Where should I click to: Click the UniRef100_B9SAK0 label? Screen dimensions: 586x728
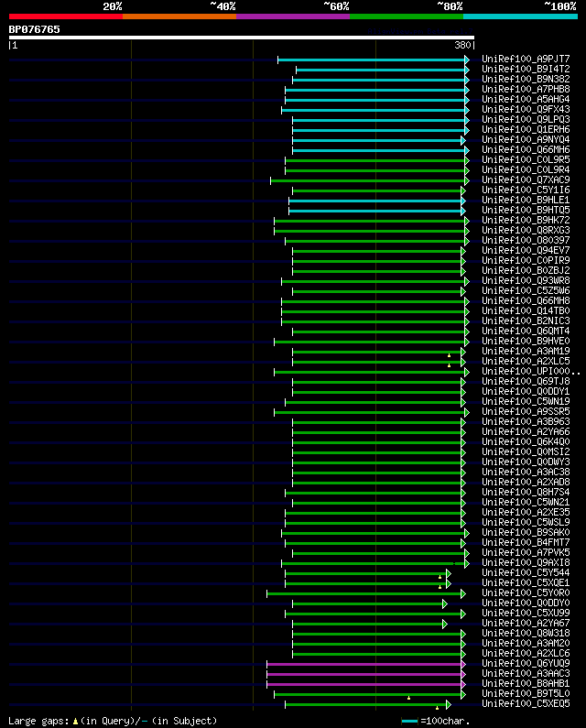(x=526, y=532)
